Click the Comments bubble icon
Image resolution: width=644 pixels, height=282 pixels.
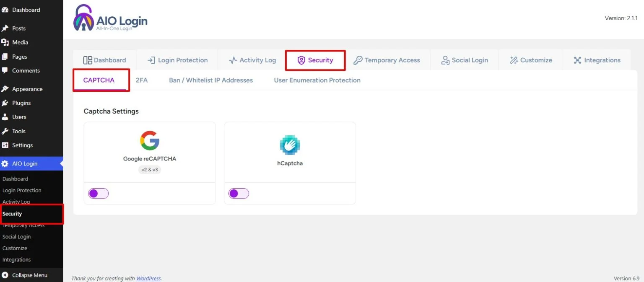pyautogui.click(x=5, y=70)
